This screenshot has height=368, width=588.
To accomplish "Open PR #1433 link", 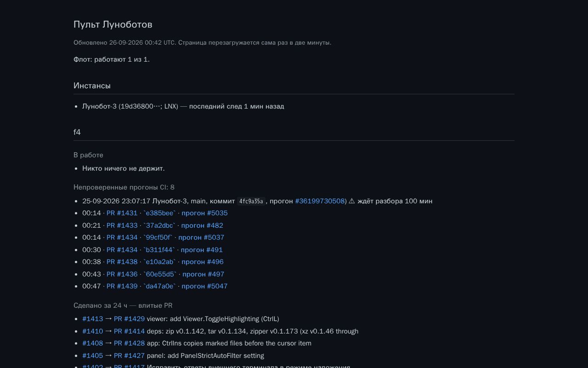I will (x=122, y=225).
